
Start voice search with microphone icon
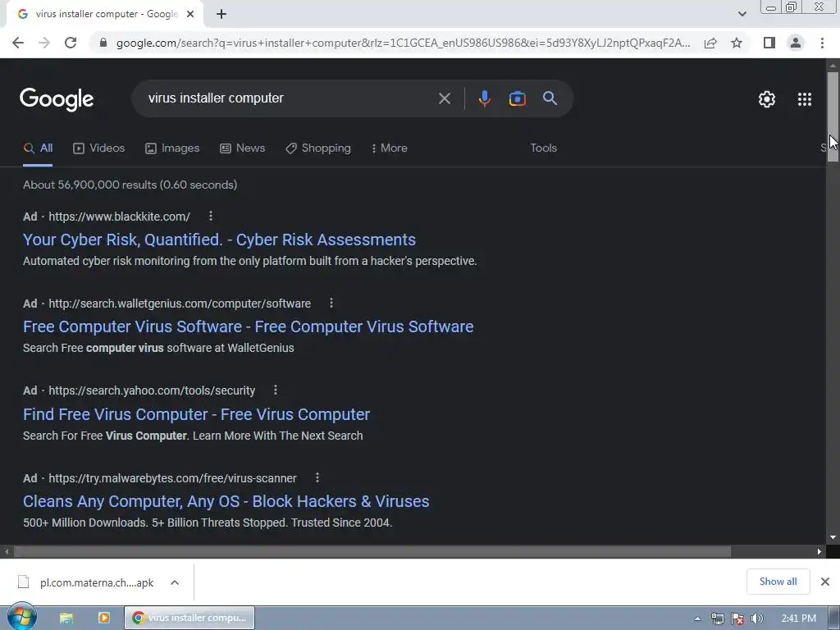click(484, 98)
